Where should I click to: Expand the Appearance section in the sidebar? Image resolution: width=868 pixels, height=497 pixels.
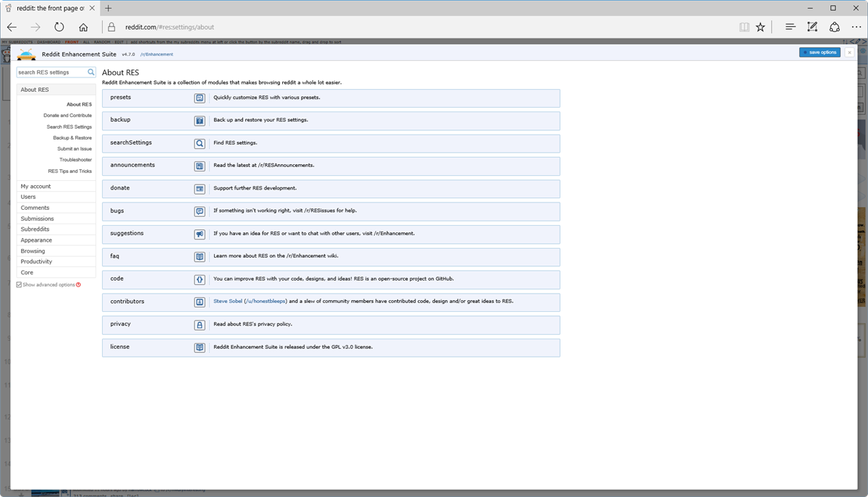point(37,239)
